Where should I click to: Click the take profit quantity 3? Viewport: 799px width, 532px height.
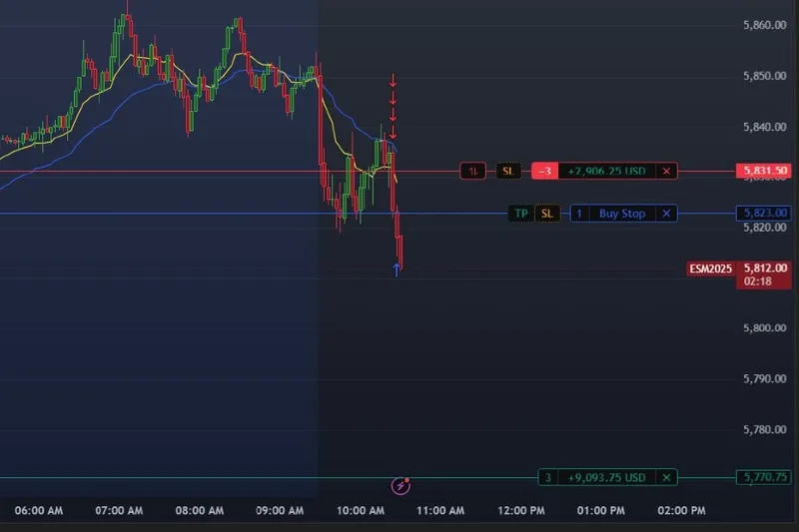coord(548,477)
